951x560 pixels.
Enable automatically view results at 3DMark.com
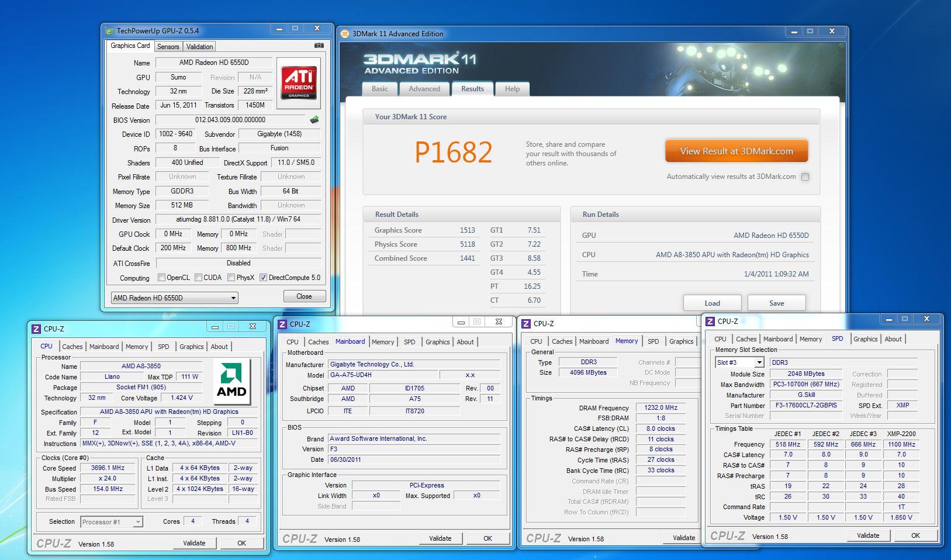805,177
